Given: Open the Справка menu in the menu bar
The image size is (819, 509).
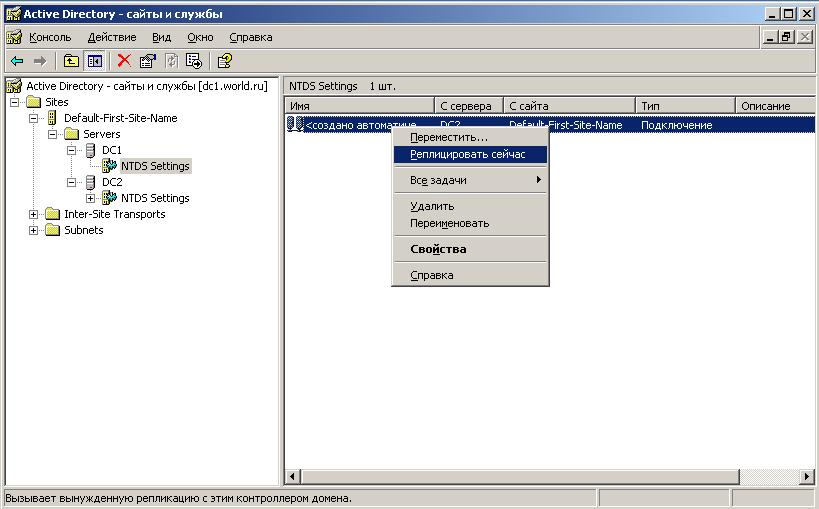Looking at the screenshot, I should tap(251, 37).
